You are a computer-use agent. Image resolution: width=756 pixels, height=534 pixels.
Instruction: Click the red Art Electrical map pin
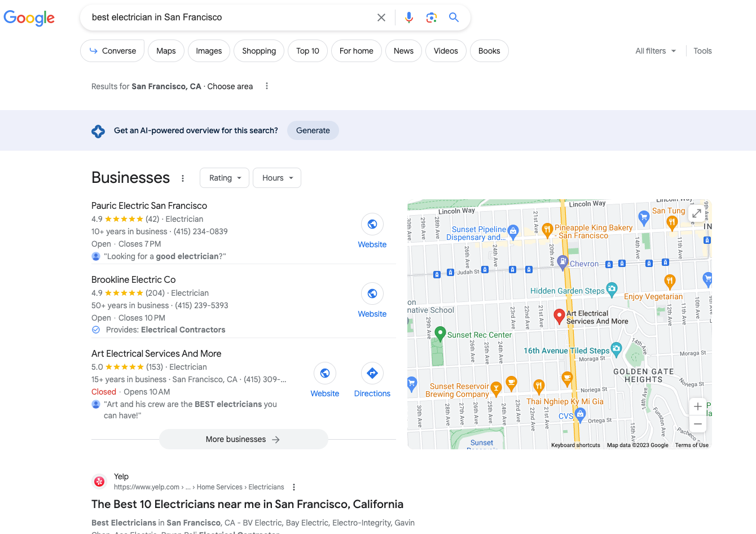point(559,317)
